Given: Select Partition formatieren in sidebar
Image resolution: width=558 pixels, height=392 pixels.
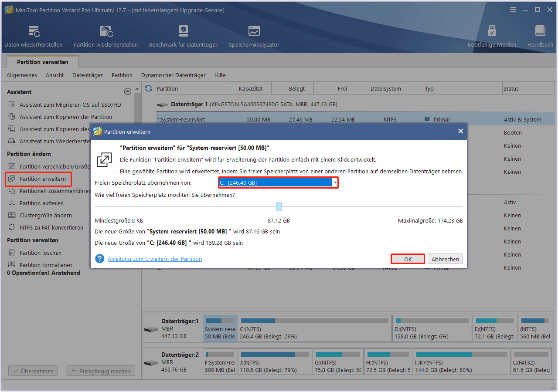Looking at the screenshot, I should point(46,265).
